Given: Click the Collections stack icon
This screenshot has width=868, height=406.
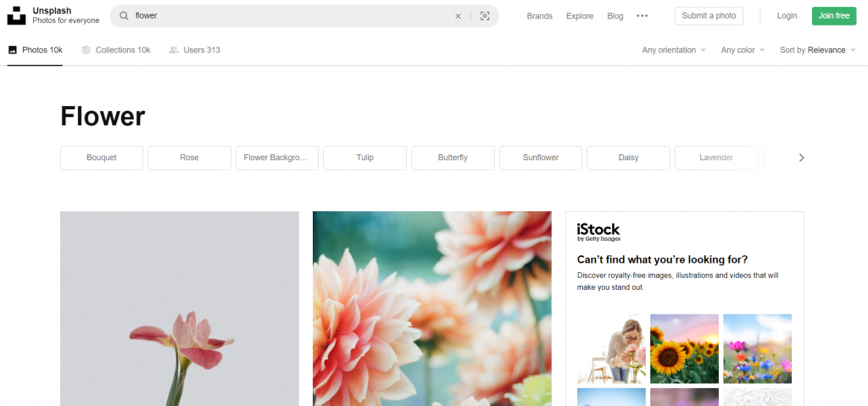Looking at the screenshot, I should (86, 50).
